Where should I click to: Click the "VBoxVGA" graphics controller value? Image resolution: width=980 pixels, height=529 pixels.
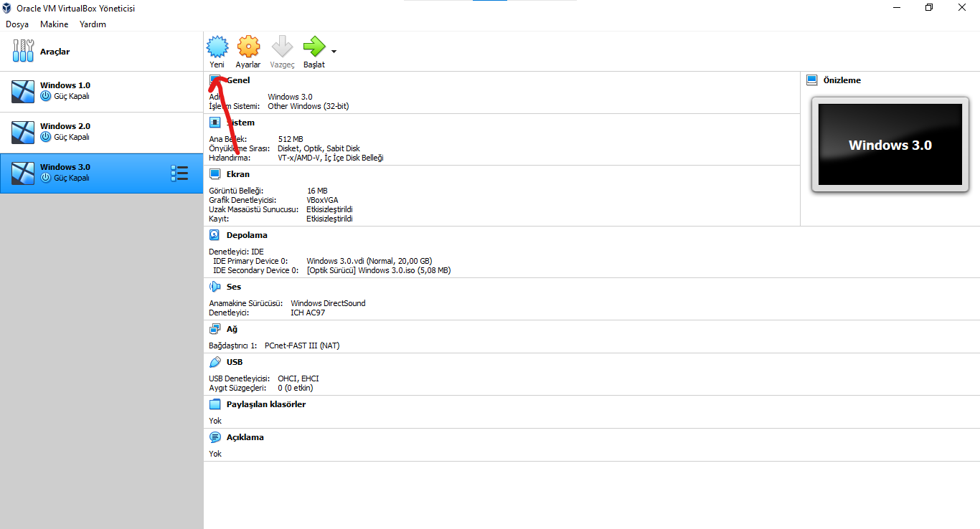pos(322,200)
